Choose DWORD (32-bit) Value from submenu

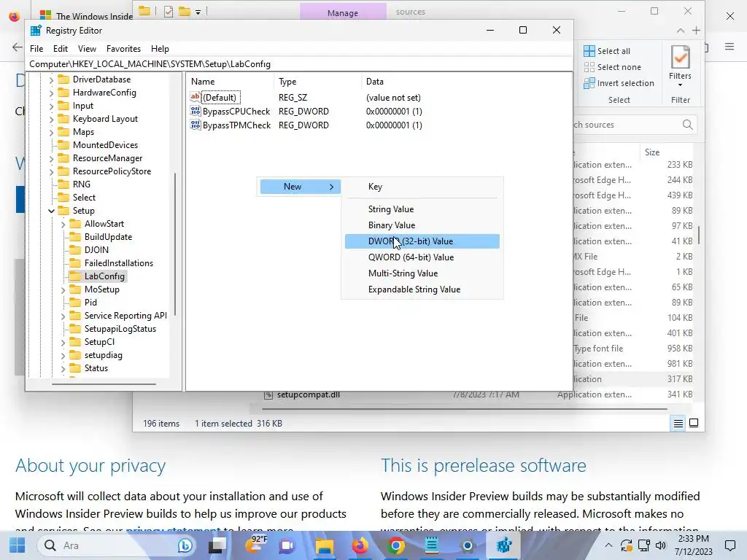coord(422,241)
